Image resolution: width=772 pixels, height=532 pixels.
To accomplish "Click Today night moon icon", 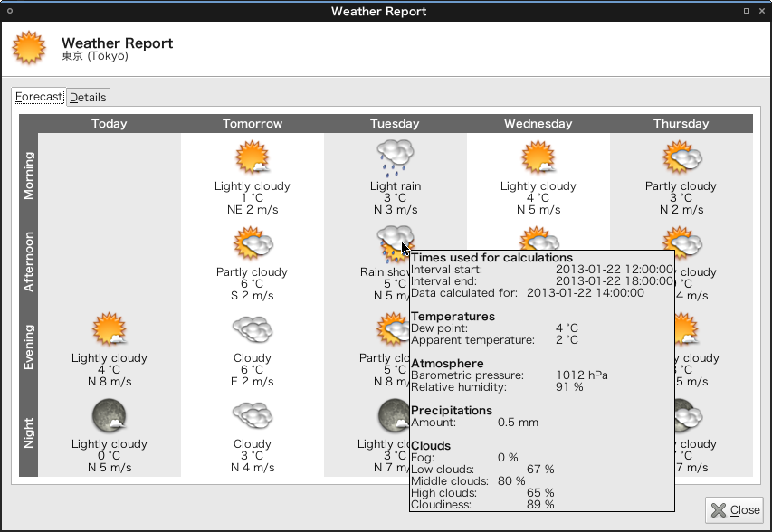I will pyautogui.click(x=109, y=416).
